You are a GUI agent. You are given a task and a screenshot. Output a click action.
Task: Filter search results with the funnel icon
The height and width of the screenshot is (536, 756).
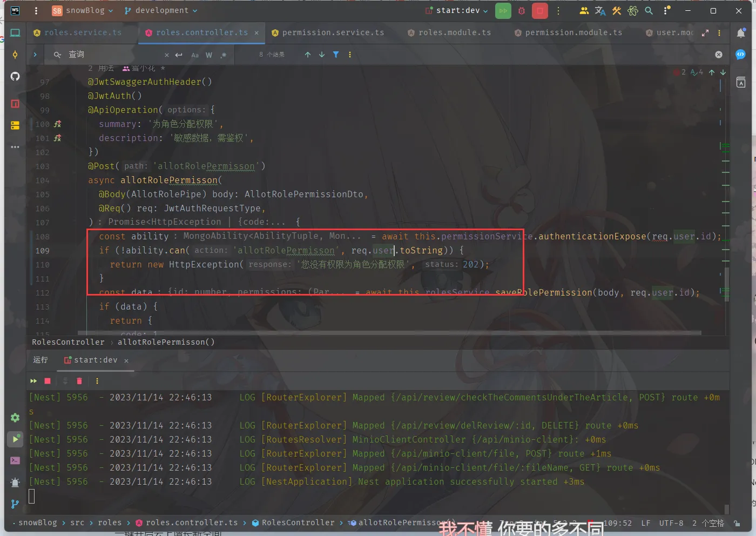pos(336,55)
